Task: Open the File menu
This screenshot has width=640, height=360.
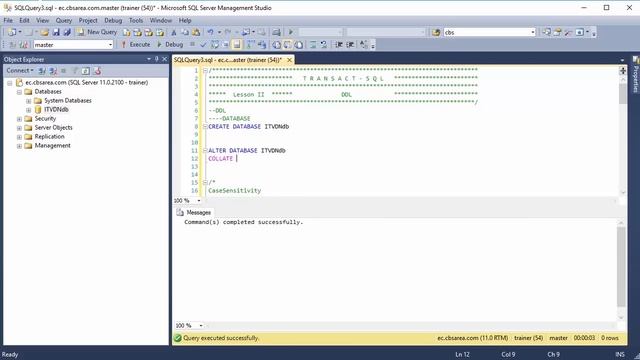Action: (x=8, y=20)
